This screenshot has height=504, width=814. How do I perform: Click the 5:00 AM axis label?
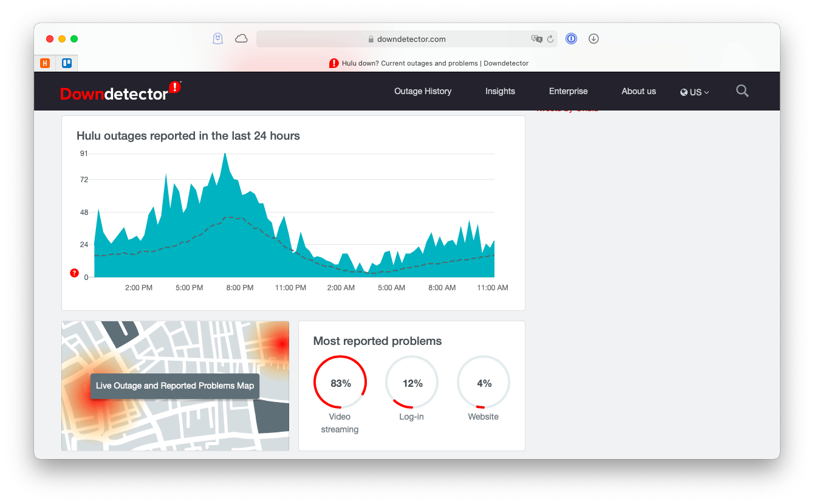(391, 288)
